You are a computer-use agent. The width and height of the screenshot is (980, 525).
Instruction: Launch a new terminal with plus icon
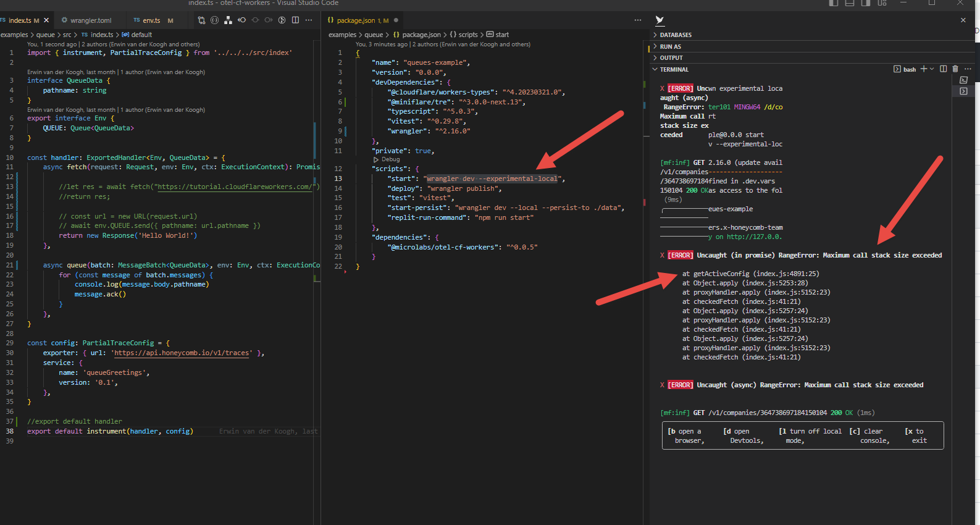click(x=924, y=69)
